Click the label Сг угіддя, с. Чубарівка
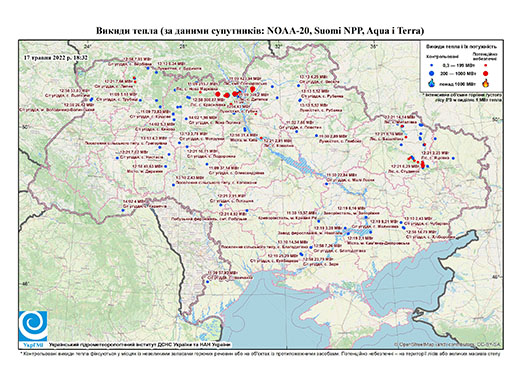Image resolution: width=520 pixels, height=368 pixels. (426, 224)
